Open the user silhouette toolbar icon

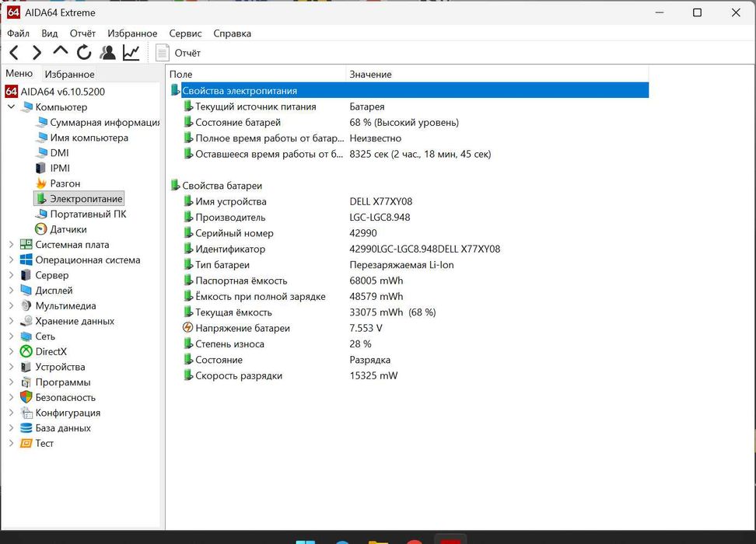click(x=107, y=53)
